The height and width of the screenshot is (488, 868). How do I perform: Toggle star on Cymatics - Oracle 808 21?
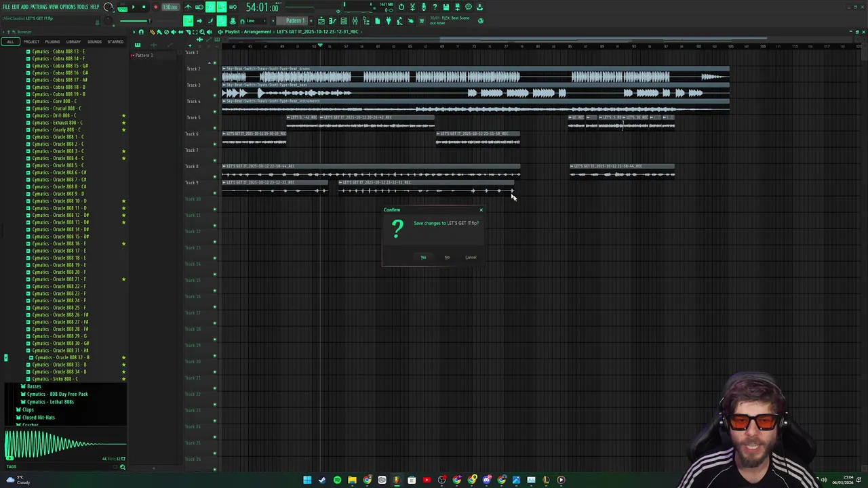tap(123, 279)
